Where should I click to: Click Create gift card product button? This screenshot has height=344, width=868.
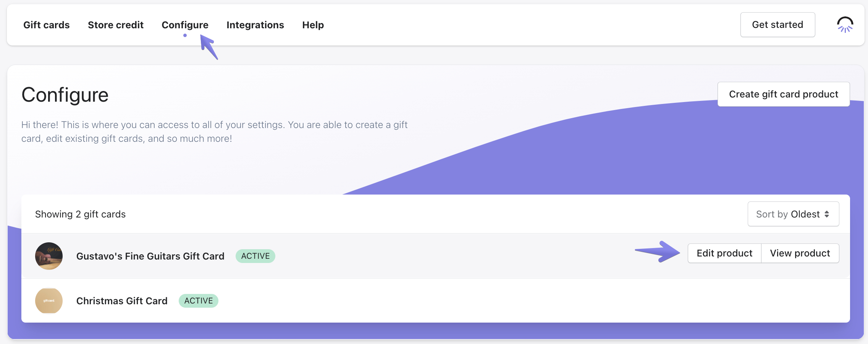tap(783, 94)
